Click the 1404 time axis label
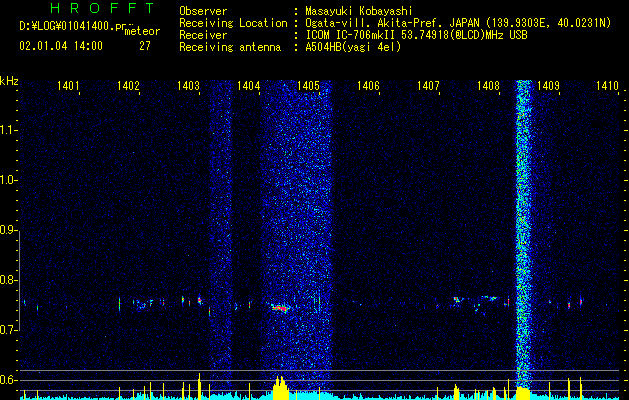Viewport: 629px width, 400px height. [x=248, y=85]
